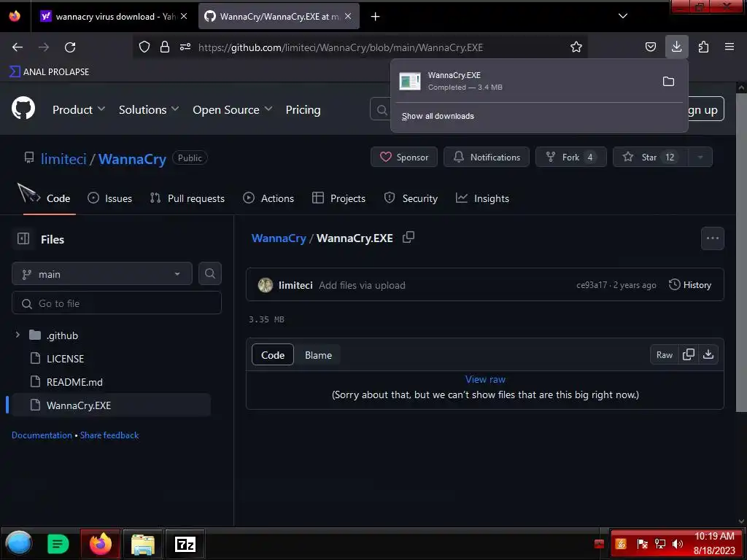Go back with the browser back arrow
The width and height of the screenshot is (747, 560).
[x=18, y=47]
